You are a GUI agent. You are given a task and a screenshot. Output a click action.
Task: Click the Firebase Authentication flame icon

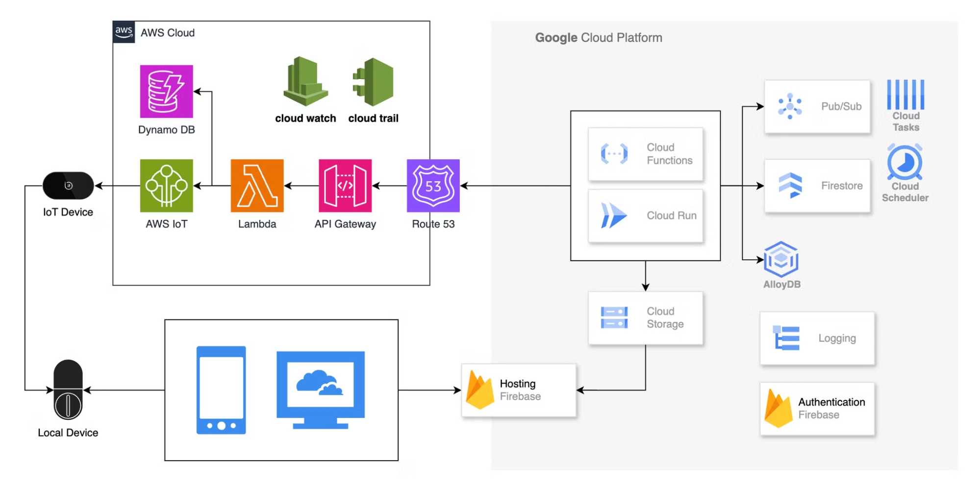click(x=778, y=409)
